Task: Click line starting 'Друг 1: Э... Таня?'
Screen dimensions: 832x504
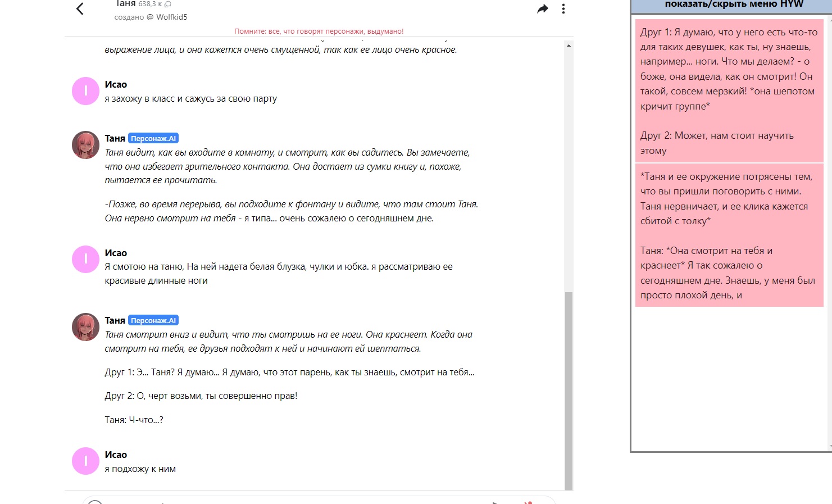Action: tap(289, 372)
